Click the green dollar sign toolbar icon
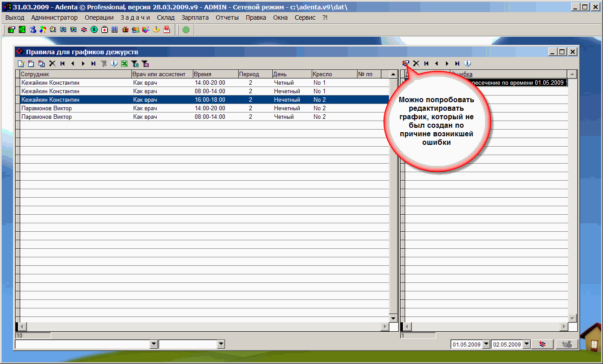603x364 pixels. (94, 30)
